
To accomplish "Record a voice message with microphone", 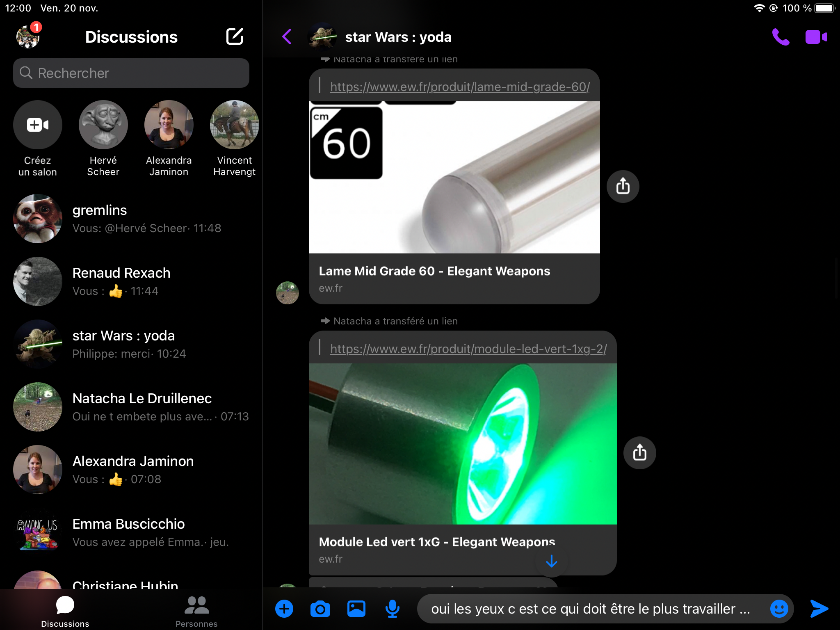I will pos(392,609).
